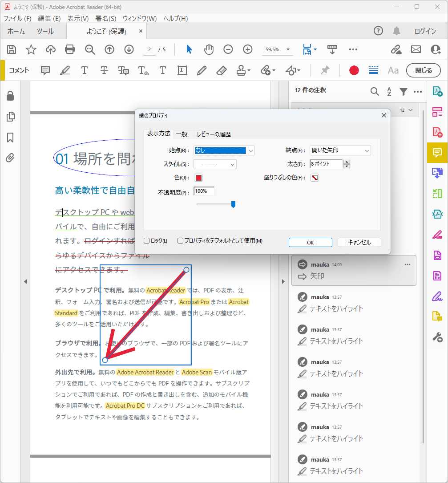Toggle the ロック checkbox
This screenshot has width=448, height=483.
pos(147,240)
